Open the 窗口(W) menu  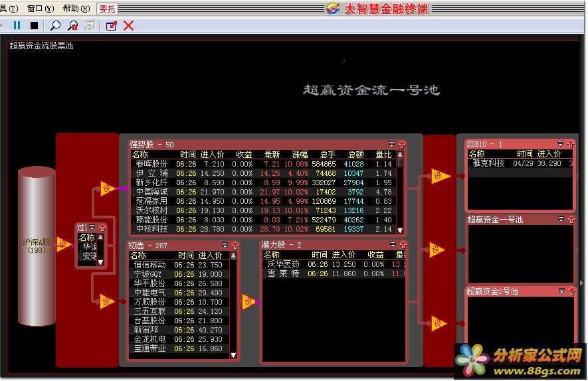41,8
